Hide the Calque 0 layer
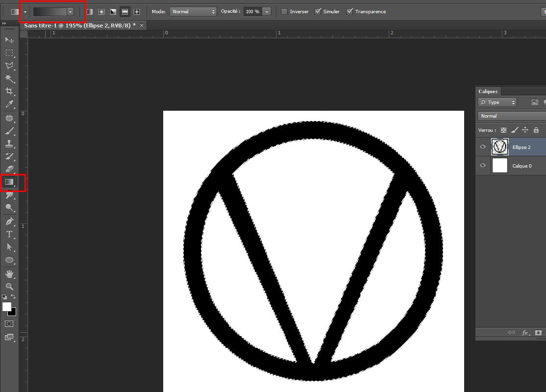546x392 pixels. click(x=483, y=165)
